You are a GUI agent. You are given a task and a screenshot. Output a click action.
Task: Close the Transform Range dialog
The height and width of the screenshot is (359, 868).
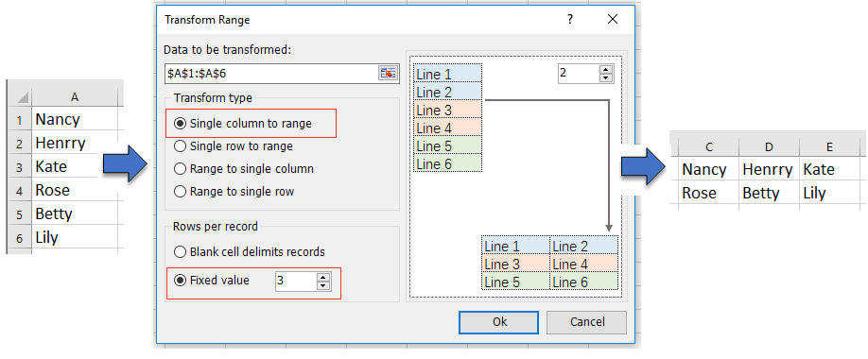coord(613,19)
